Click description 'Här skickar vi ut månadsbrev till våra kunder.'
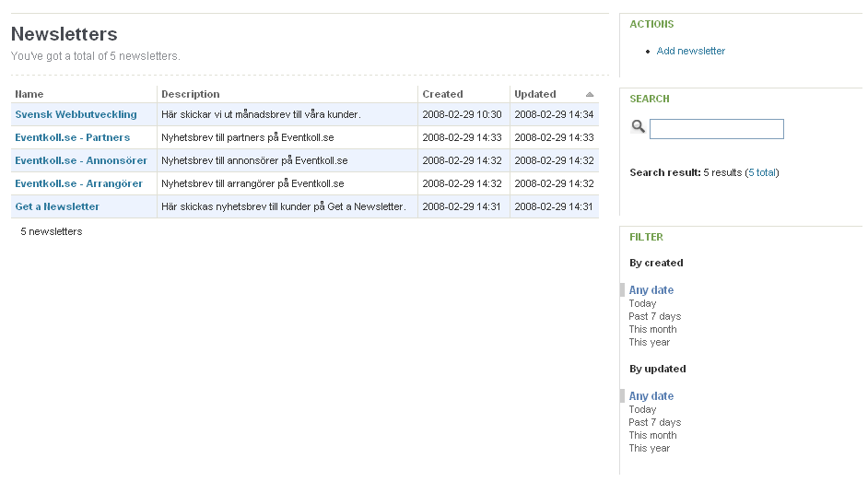 coord(261,114)
